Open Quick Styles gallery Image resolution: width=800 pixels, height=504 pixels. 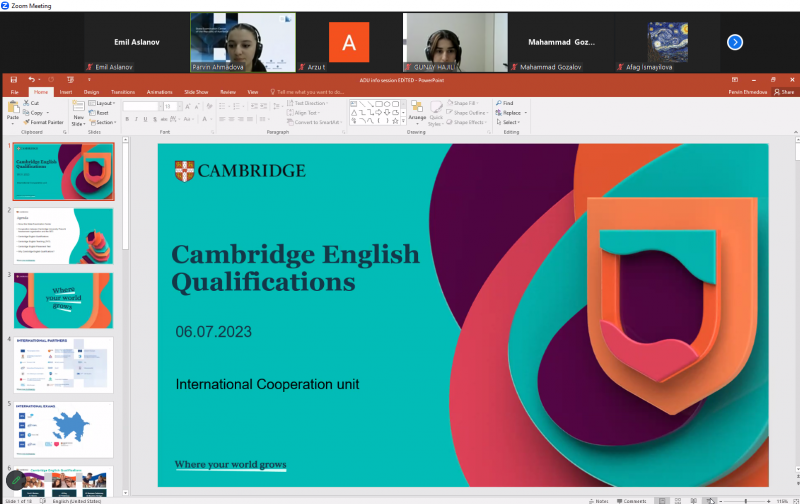click(435, 113)
